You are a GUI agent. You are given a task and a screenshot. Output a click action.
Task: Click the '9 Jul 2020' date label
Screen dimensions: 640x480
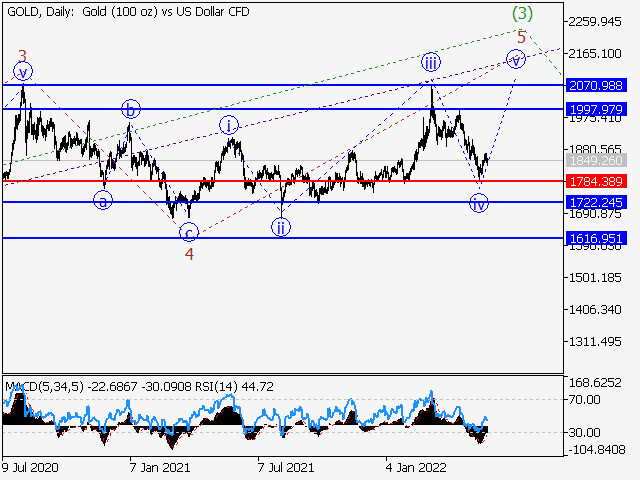[30, 467]
